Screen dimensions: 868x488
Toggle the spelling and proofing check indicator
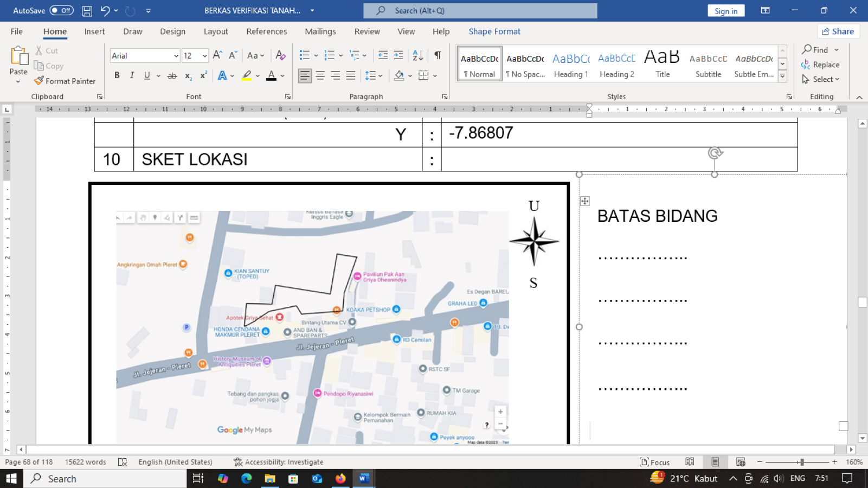coord(123,462)
